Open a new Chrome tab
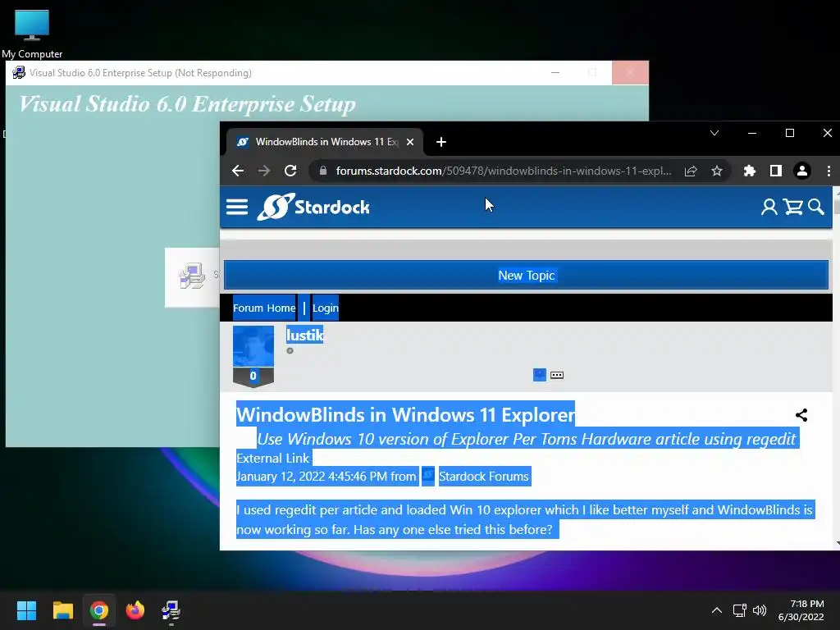This screenshot has height=630, width=840. point(441,142)
